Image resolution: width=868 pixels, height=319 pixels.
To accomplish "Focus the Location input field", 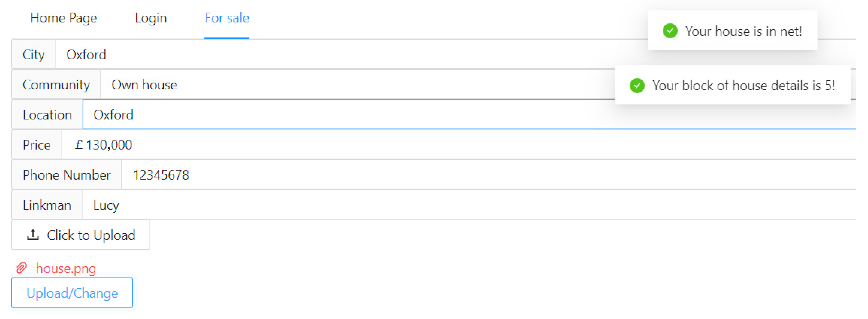I will [x=337, y=115].
